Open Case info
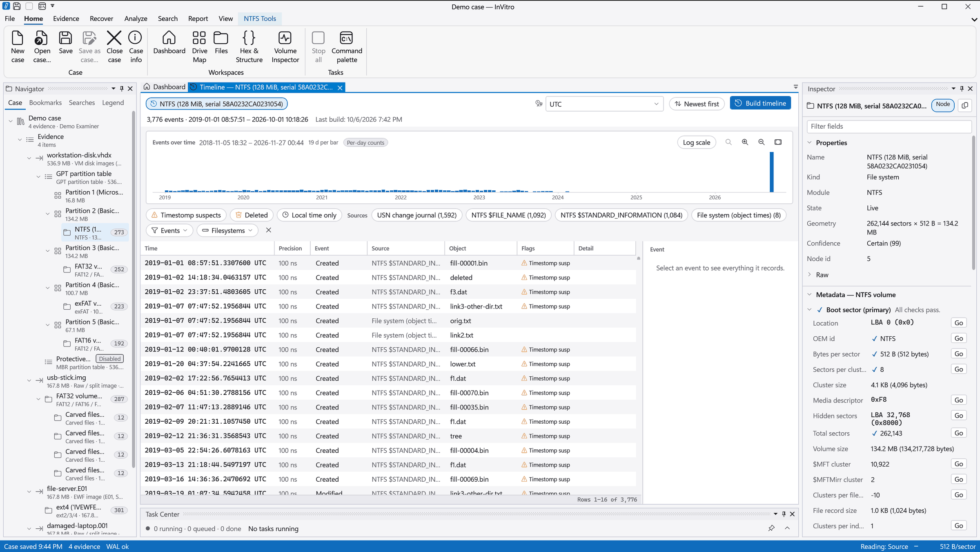The image size is (980, 552). click(x=136, y=47)
